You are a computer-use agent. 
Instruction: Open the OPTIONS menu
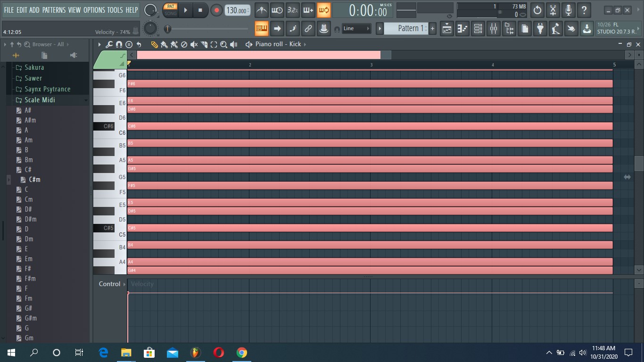point(94,10)
